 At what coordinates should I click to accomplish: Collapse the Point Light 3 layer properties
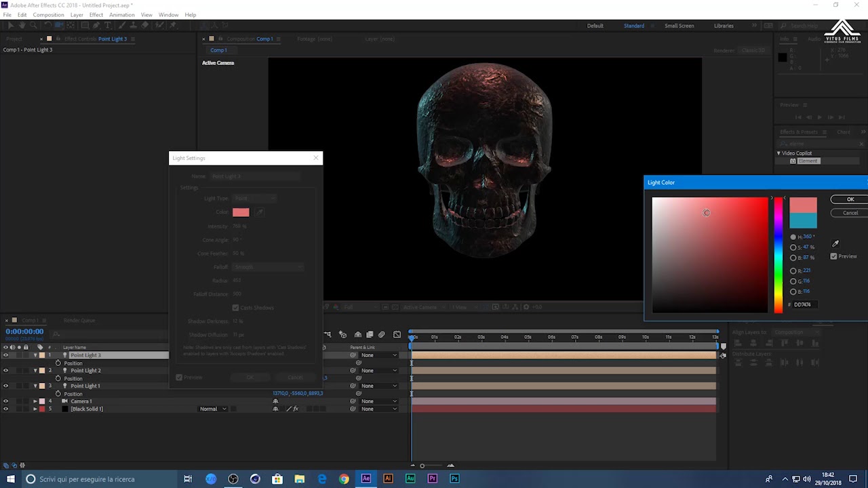[x=35, y=355]
